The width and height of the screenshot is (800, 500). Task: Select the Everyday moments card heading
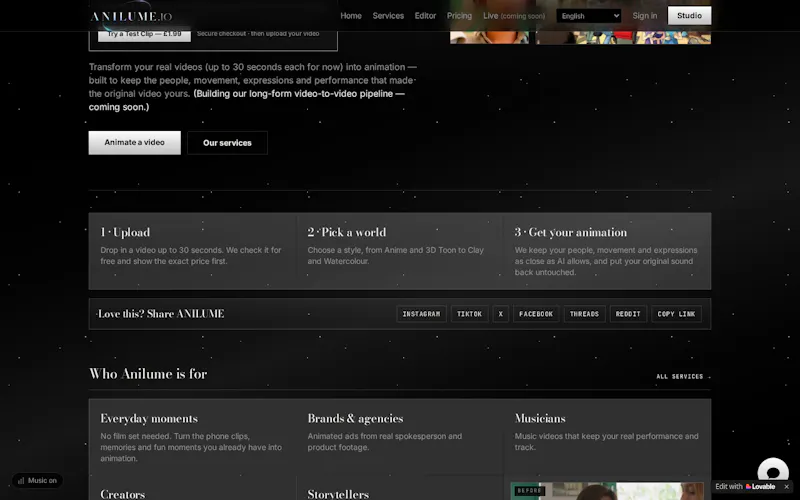coord(148,418)
